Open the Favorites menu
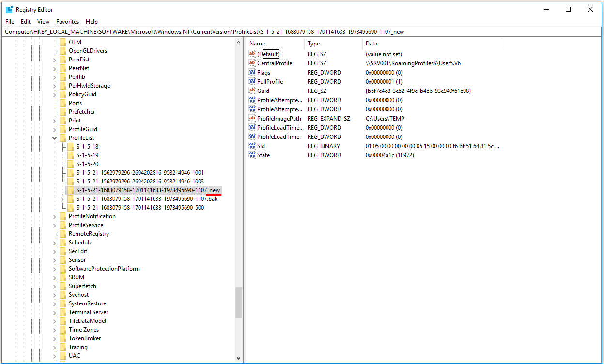Screen dimensions: 604x364 (x=67, y=22)
